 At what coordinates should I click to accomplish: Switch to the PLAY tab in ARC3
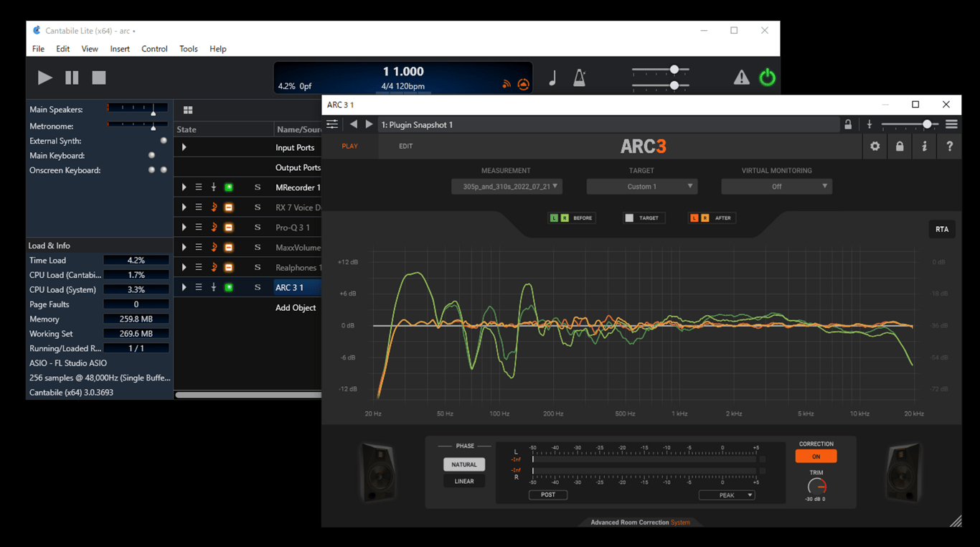pyautogui.click(x=350, y=146)
